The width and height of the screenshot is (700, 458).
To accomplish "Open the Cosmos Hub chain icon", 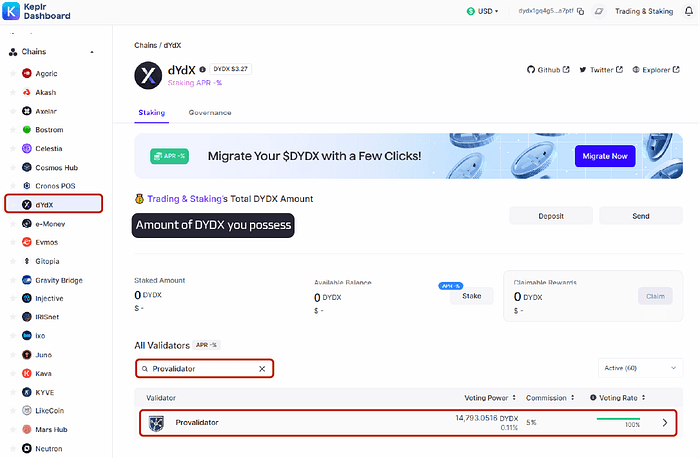I will coord(27,167).
